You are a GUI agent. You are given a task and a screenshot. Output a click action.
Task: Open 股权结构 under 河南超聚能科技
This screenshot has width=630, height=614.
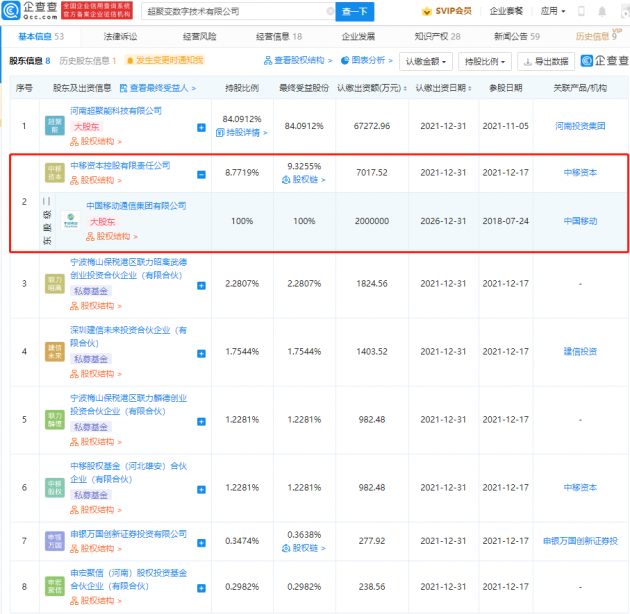96,141
